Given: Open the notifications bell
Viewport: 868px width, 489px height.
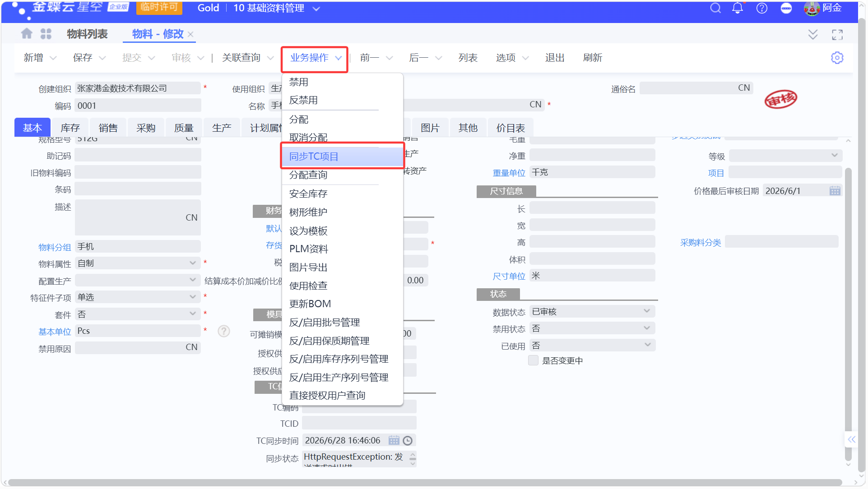Looking at the screenshot, I should 738,8.
